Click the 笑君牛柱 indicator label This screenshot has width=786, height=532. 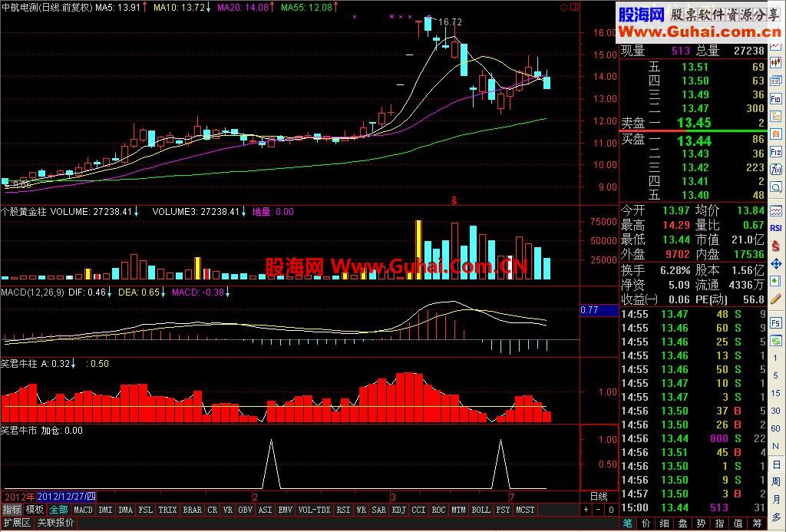point(18,364)
